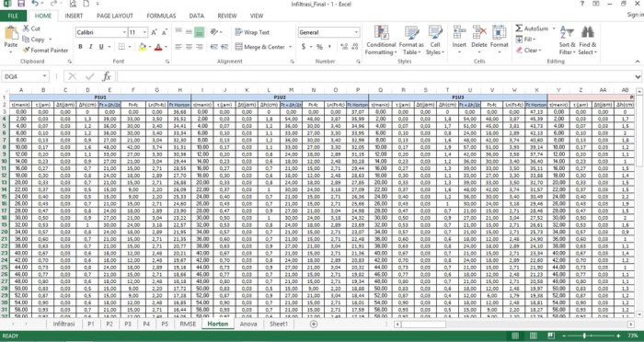644x342 pixels.
Task: Switch to Page Layout view in status bar
Action: pyautogui.click(x=533, y=336)
